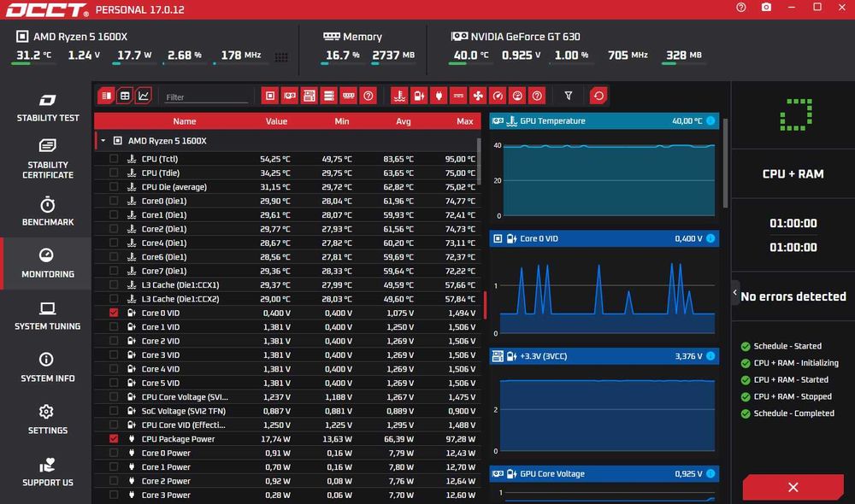Screen dimensions: 855x504
Task: Close test results with red X button
Action: pos(793,487)
